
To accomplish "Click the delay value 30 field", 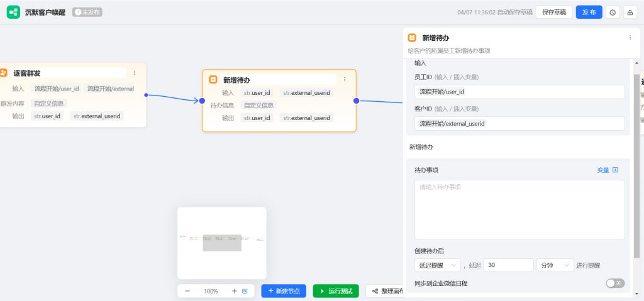I will (x=508, y=265).
